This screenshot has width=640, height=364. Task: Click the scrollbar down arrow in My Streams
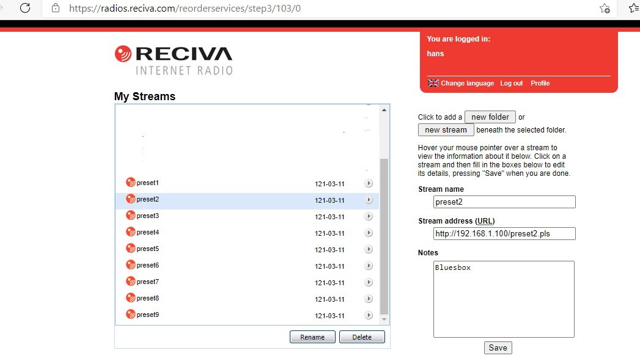click(x=384, y=319)
